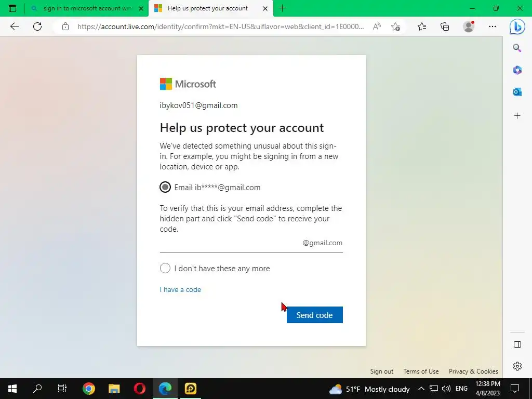Open the Favorites list
Screen dimensions: 532x399
tap(422, 26)
